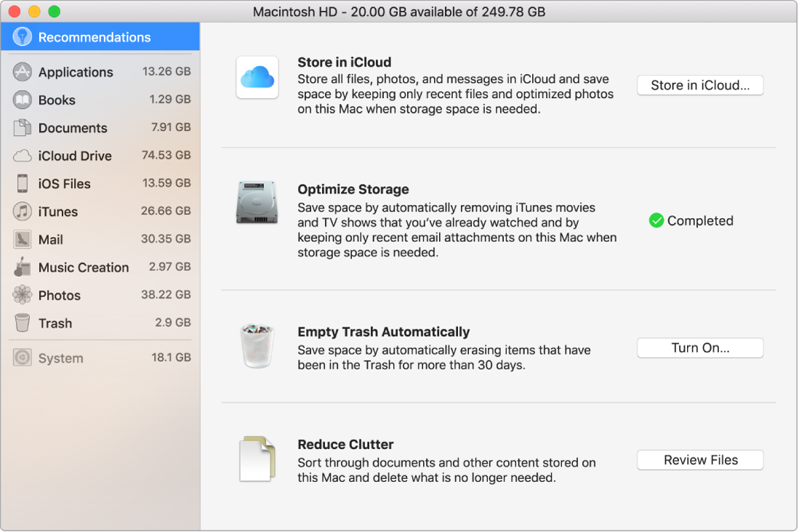Click the Reduce Clutter documents icon
This screenshot has height=532, width=799.
(x=257, y=459)
